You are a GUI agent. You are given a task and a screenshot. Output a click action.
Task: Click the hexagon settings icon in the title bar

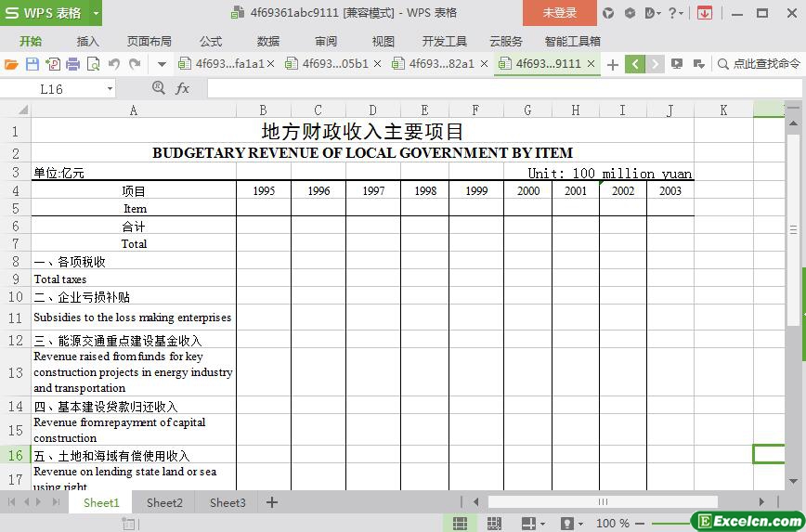[x=630, y=13]
